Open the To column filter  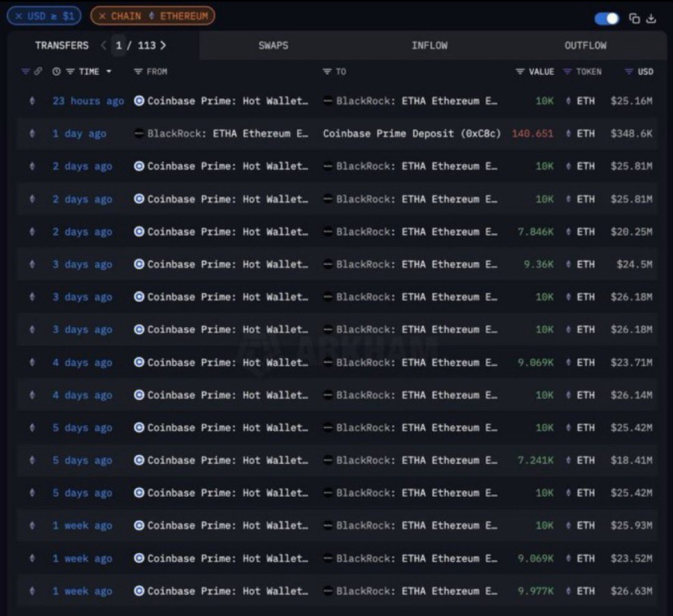pos(327,72)
